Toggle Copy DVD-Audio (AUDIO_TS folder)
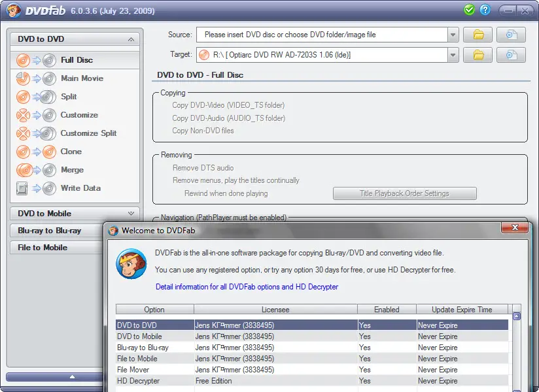The image size is (539, 392). (228, 118)
